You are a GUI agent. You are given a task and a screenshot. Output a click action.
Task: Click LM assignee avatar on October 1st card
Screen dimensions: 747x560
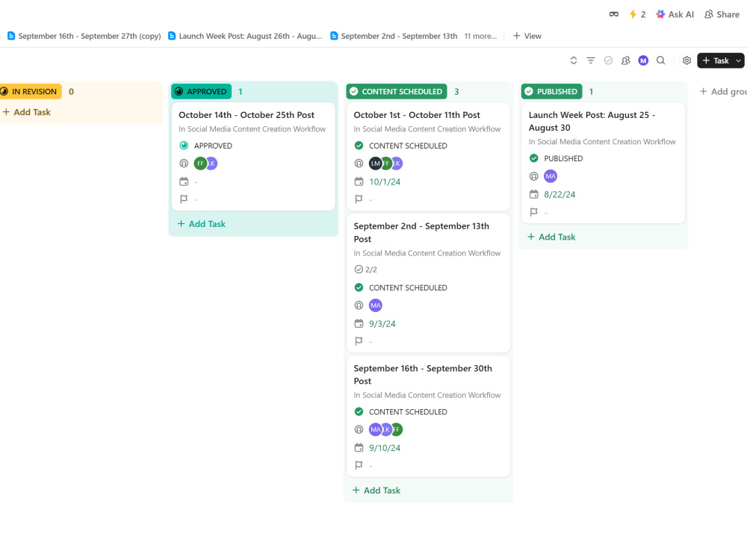pos(376,164)
